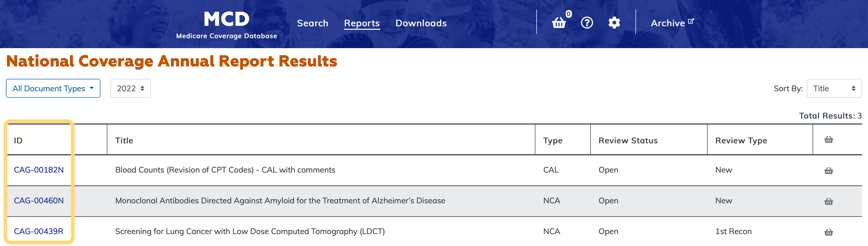Open the 2022 year selector

click(x=130, y=89)
